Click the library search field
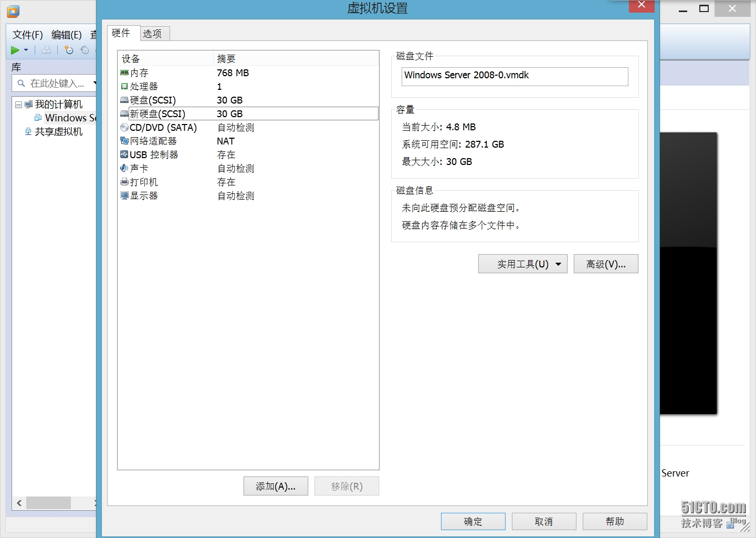This screenshot has width=756, height=538. click(55, 83)
